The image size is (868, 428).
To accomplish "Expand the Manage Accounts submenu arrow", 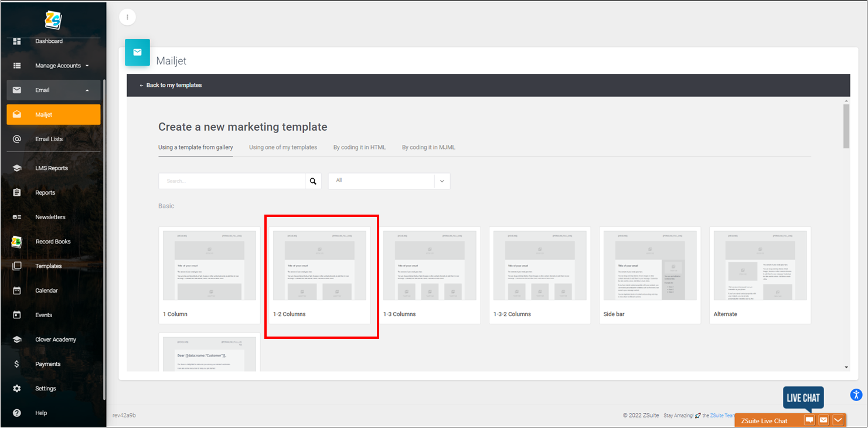I will pyautogui.click(x=87, y=66).
